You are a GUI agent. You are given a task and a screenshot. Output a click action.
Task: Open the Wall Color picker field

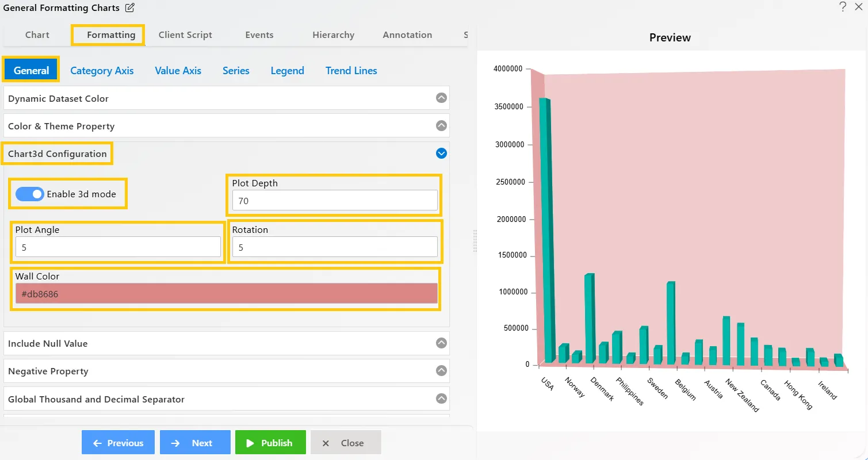(x=227, y=293)
